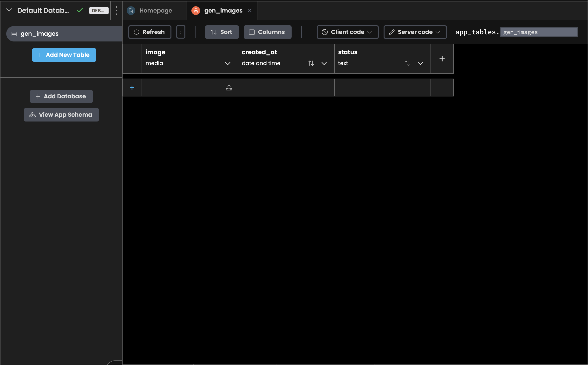Refresh the gen_images table data
This screenshot has height=365, width=588.
coord(150,32)
